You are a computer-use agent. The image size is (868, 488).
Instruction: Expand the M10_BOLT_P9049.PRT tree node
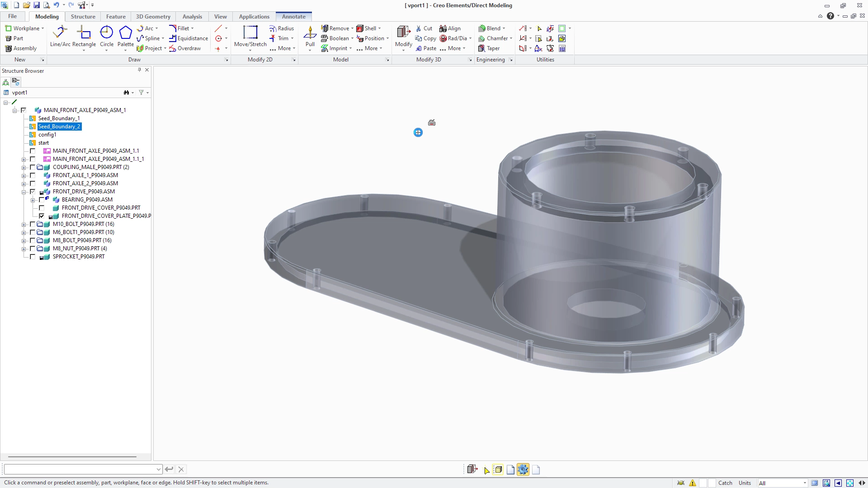tap(24, 224)
